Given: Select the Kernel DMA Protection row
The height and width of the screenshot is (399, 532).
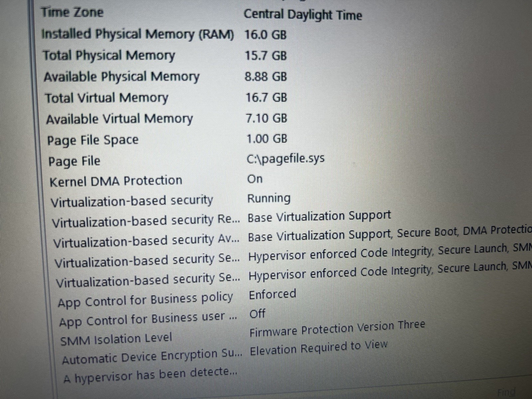Looking at the screenshot, I should 156,181.
